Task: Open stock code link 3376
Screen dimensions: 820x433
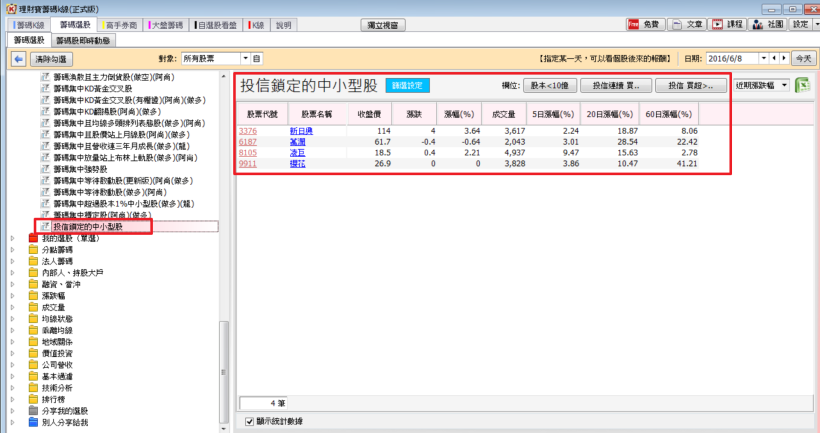Action: coord(248,131)
